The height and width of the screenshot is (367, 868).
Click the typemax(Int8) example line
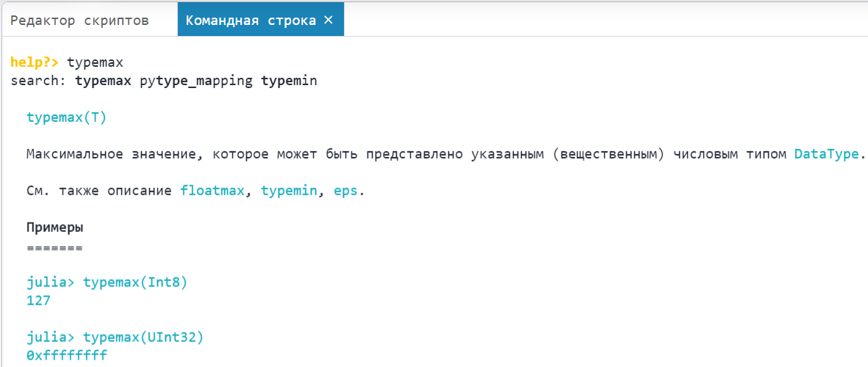pyautogui.click(x=135, y=283)
